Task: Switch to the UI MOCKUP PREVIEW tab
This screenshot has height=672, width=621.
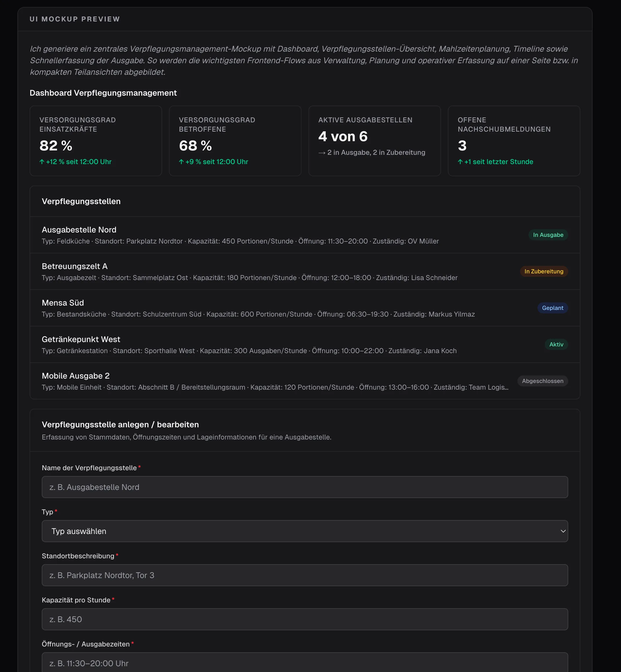Action: (75, 19)
